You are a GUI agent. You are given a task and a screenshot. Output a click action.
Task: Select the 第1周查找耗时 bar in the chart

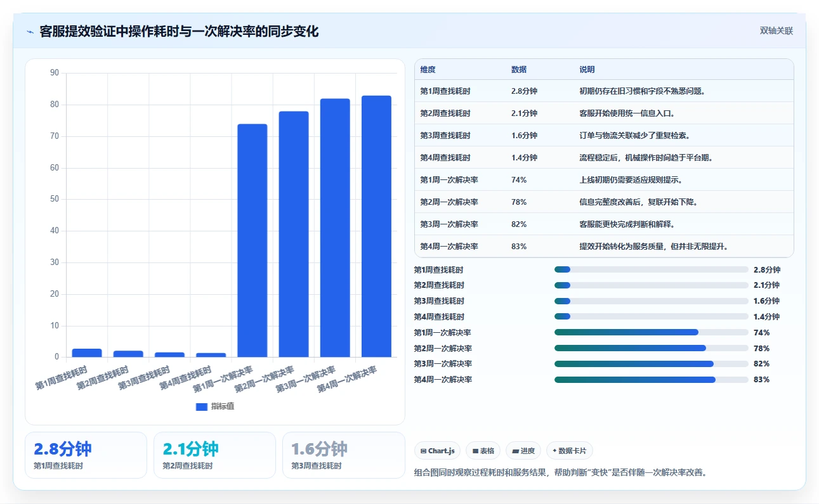[x=87, y=353]
